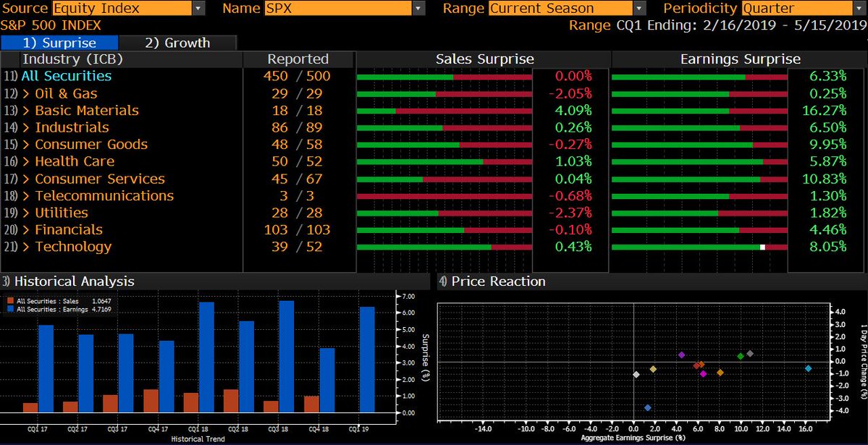Screen dimensions: 868x445
Task: Click the CQ4 17 orange sales bar
Action: tap(151, 402)
